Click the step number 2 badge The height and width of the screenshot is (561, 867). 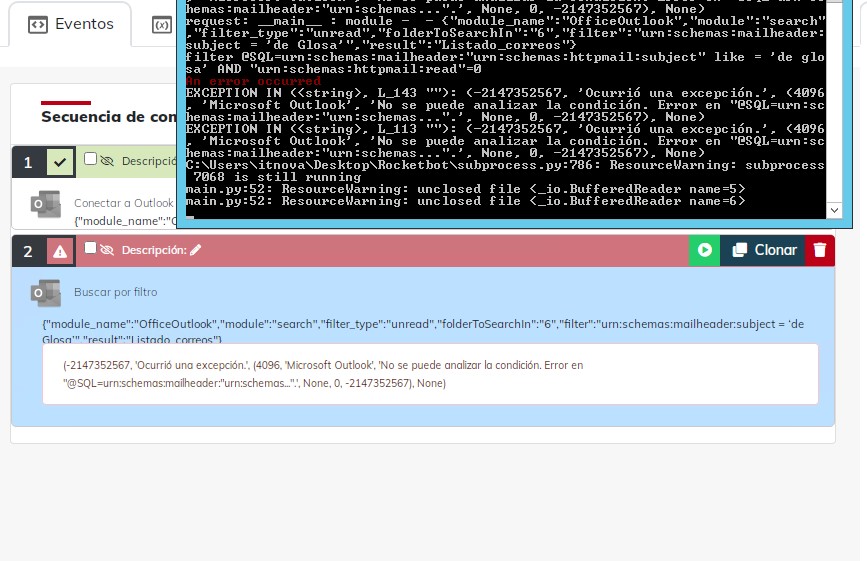point(28,251)
